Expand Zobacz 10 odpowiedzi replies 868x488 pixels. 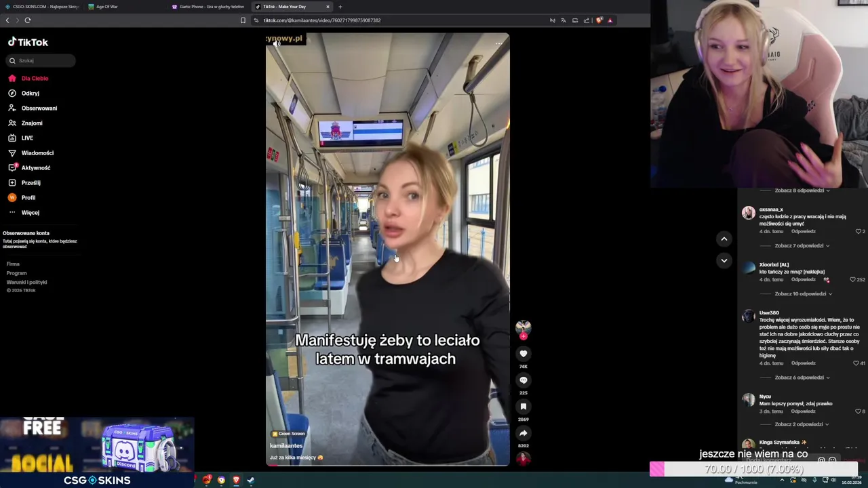coord(804,294)
